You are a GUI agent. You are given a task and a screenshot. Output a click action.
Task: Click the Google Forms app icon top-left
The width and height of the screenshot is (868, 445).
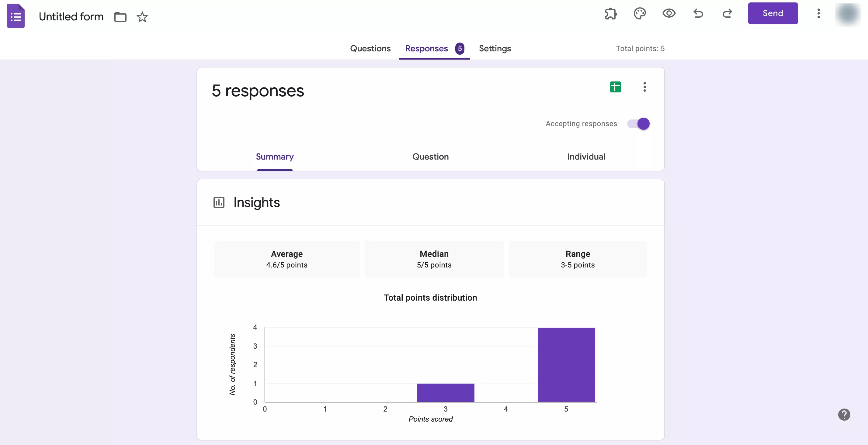point(16,16)
